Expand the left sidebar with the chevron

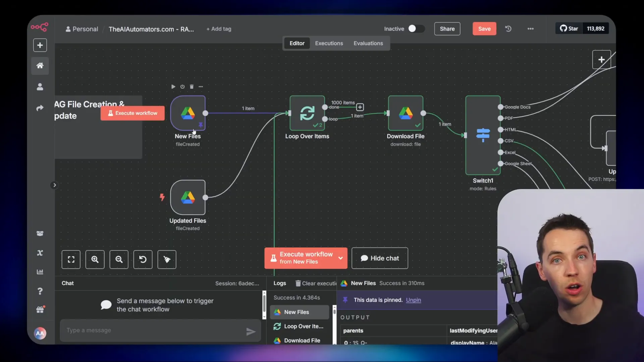click(x=54, y=185)
